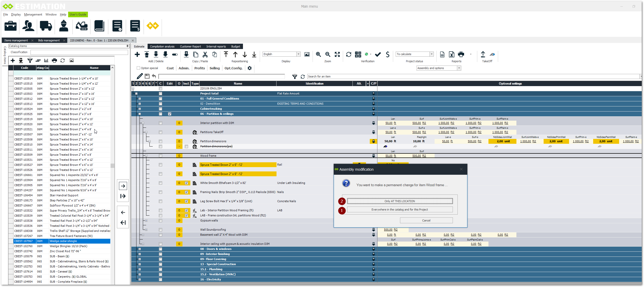The height and width of the screenshot is (287, 644).
Task: Enable the Option special checkbox
Action: pos(139,68)
